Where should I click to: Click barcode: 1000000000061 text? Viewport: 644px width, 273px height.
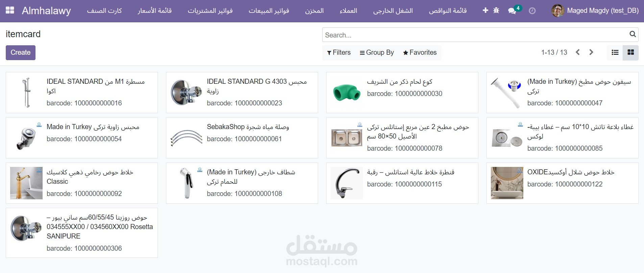[x=244, y=139]
